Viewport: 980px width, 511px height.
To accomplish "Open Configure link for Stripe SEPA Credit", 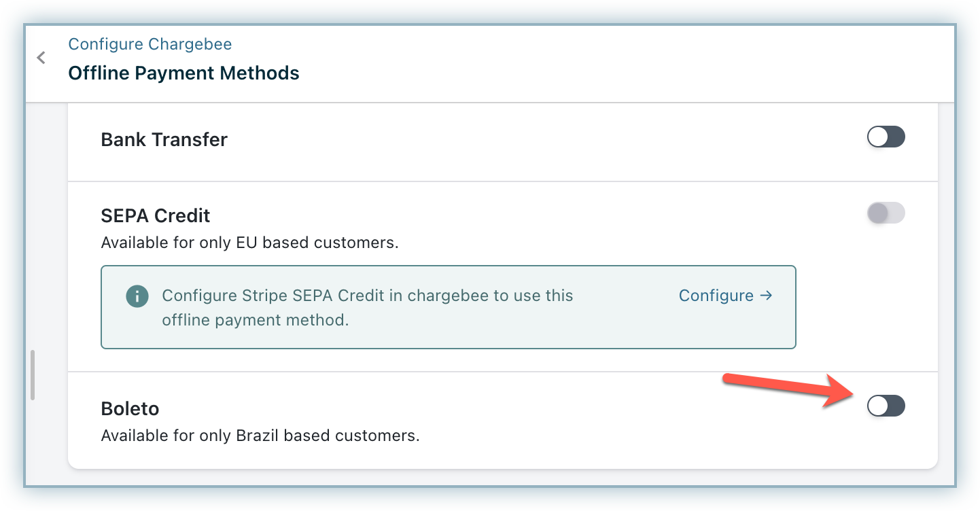I will tap(716, 296).
